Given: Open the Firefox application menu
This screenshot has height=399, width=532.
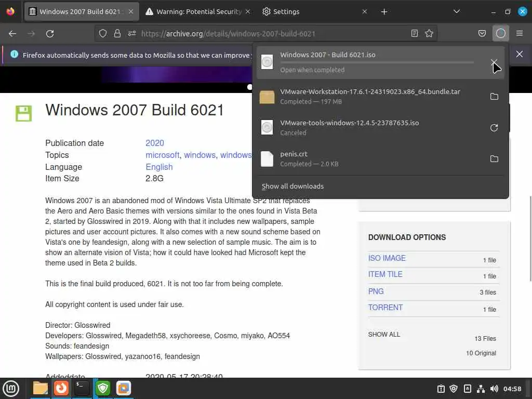Looking at the screenshot, I should 520,33.
